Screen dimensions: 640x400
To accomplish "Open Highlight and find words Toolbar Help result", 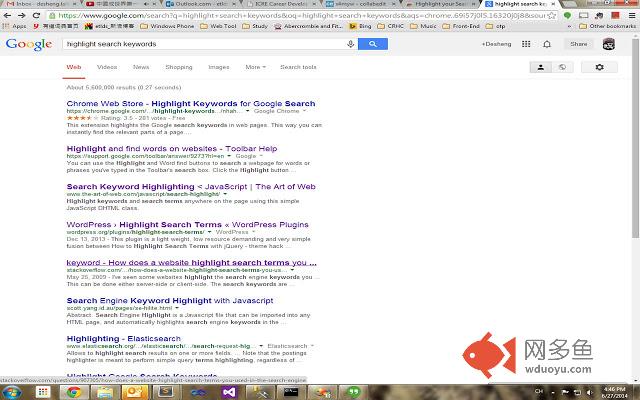I will coord(172,149).
